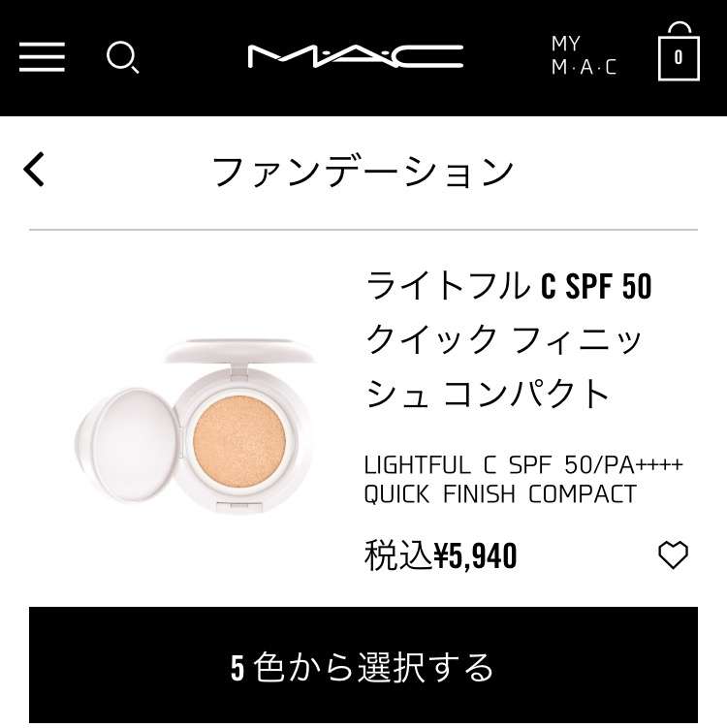Viewport: 727px width, 728px height.
Task: Go home via the M·A·C logo
Action: (x=356, y=56)
